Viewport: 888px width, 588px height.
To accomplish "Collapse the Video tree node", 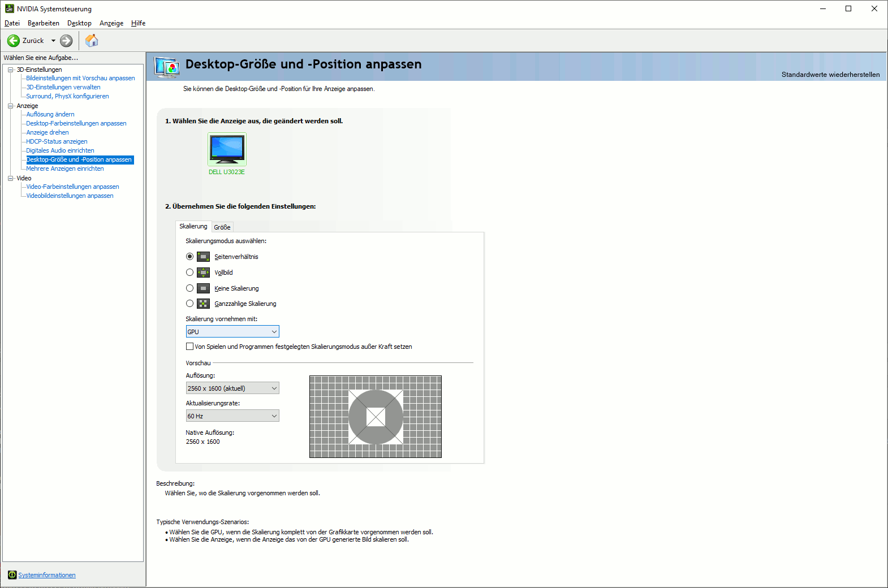I will pos(10,178).
